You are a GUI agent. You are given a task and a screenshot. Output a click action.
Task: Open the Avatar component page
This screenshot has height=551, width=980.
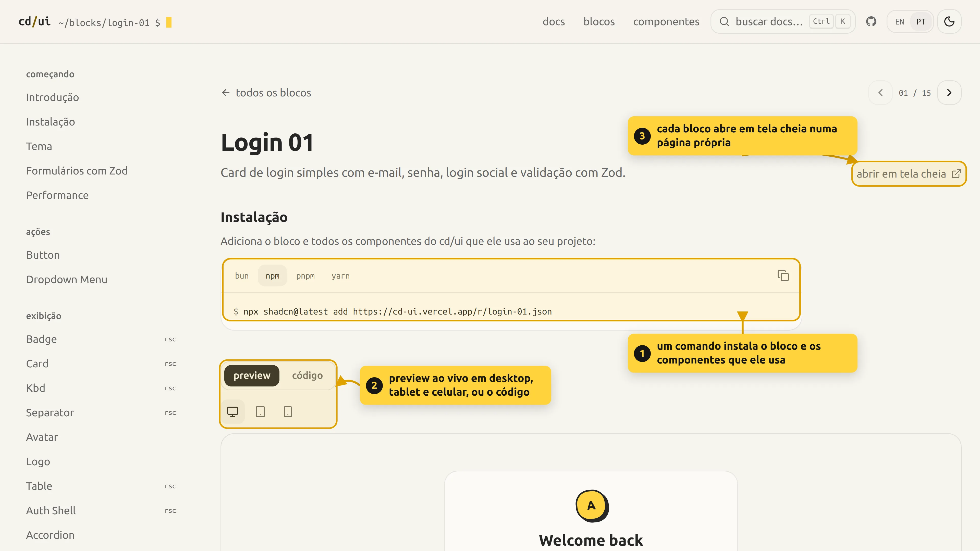coord(42,437)
